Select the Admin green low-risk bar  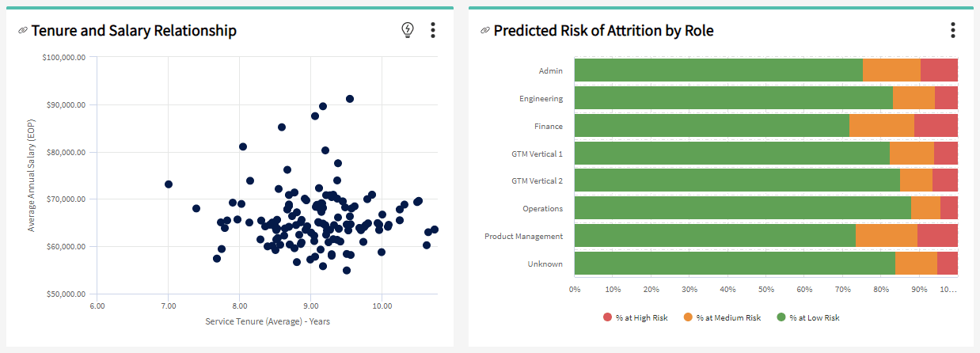tap(718, 70)
